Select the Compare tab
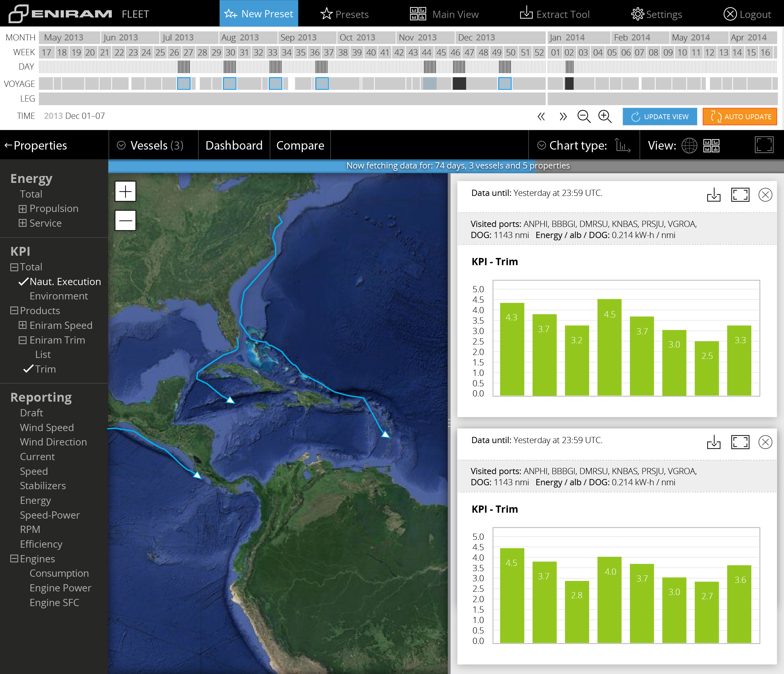This screenshot has height=674, width=784. [x=301, y=145]
